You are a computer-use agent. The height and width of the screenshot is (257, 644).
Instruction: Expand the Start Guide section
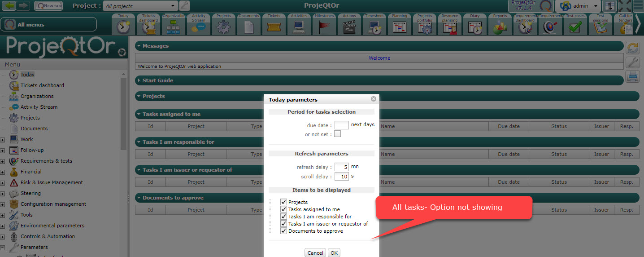click(x=157, y=80)
